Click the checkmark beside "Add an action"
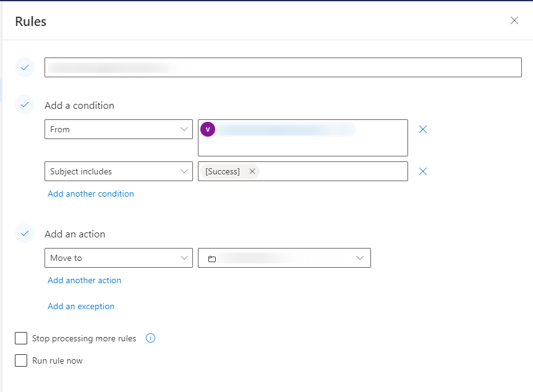The height and width of the screenshot is (392, 533). click(25, 233)
